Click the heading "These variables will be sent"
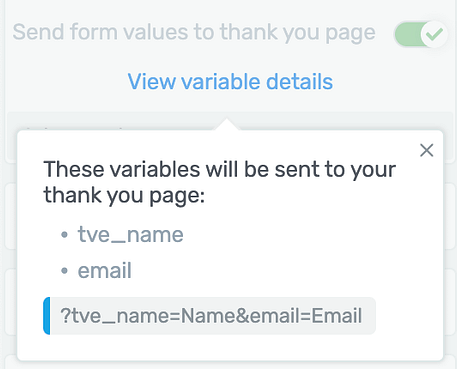Screen dimensions: 457x369 (220, 169)
